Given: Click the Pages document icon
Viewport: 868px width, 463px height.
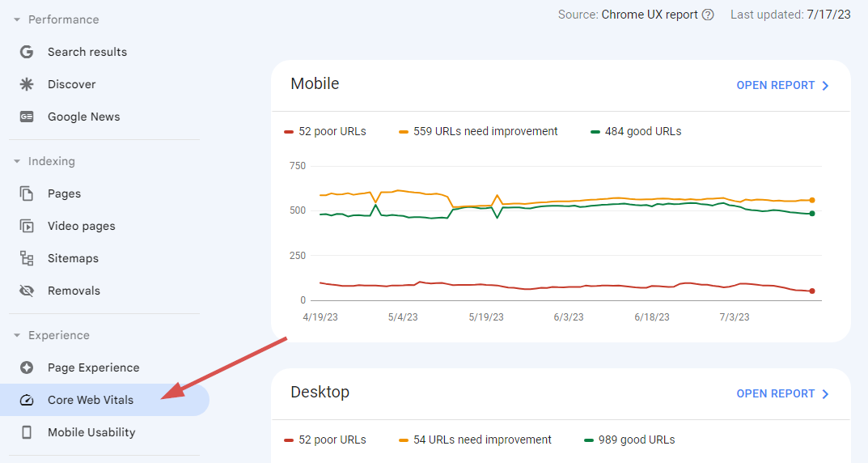Looking at the screenshot, I should tap(27, 193).
